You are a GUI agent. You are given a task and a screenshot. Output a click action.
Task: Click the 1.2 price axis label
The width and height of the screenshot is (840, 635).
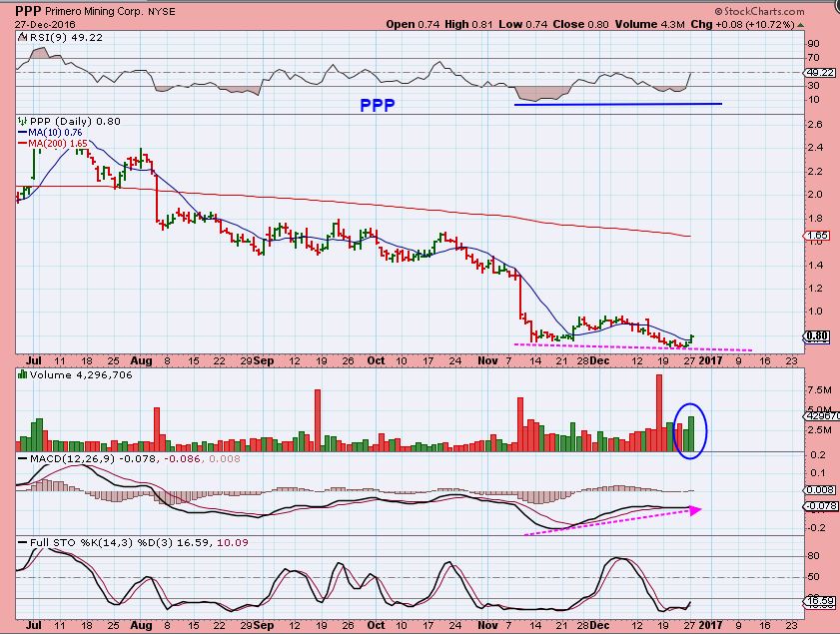(815, 289)
